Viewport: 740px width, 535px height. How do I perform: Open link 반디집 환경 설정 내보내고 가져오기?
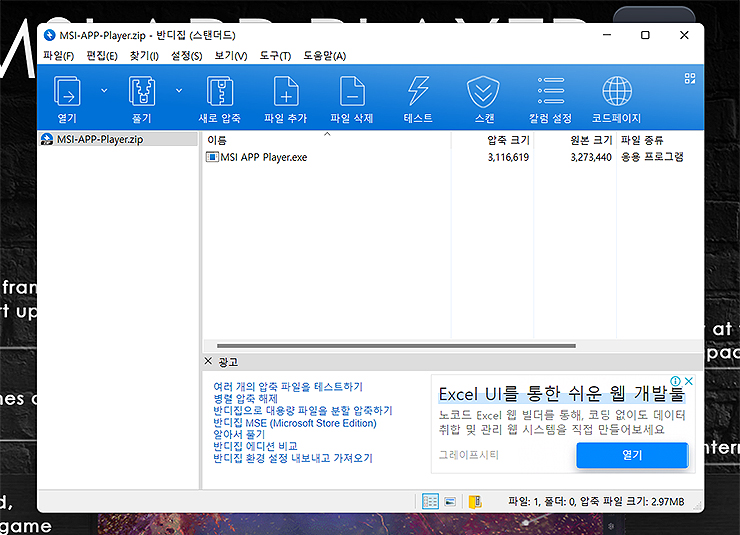tap(293, 458)
